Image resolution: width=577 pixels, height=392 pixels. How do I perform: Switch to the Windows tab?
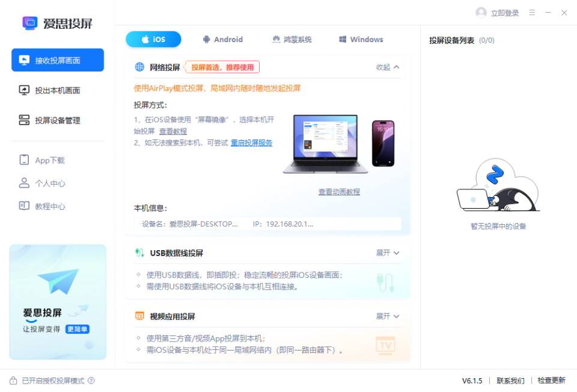[361, 40]
